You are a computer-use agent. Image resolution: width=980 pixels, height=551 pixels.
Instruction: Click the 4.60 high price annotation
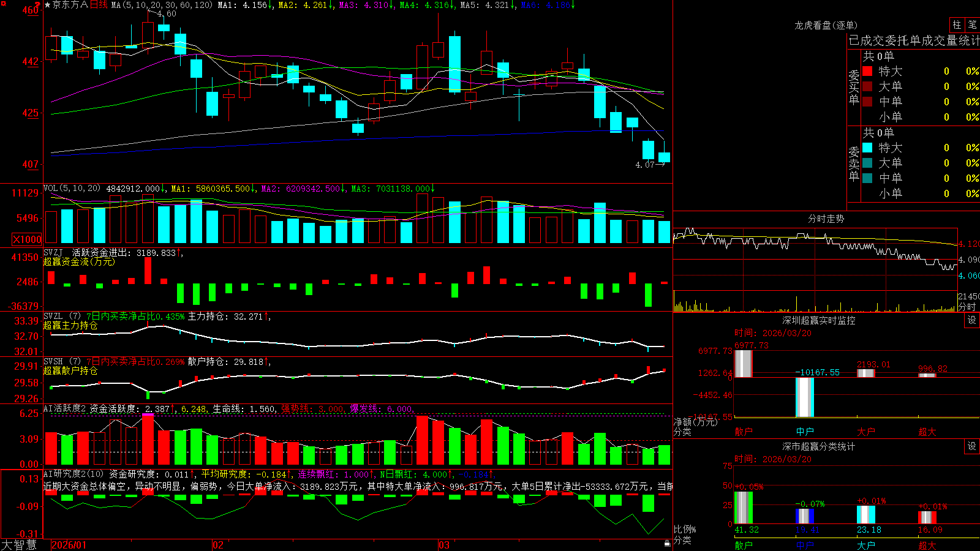point(166,13)
